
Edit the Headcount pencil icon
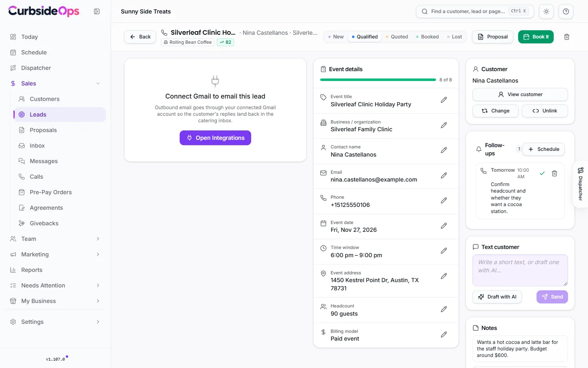click(x=444, y=309)
